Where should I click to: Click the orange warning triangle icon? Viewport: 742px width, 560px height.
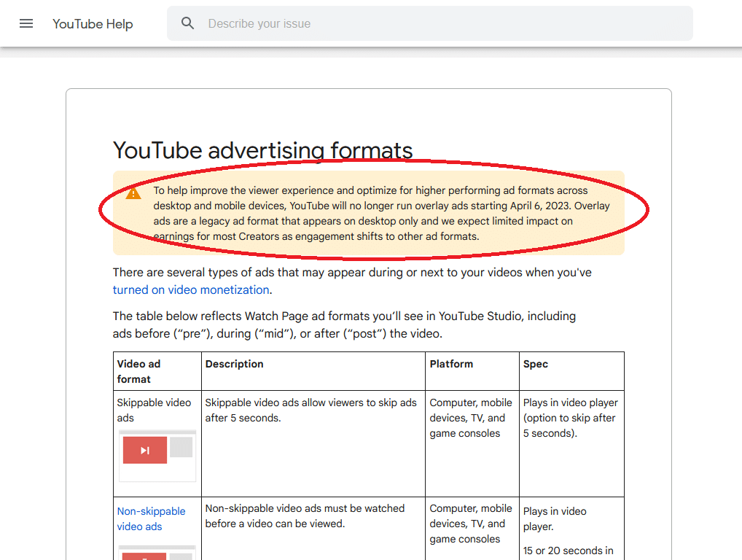(x=133, y=193)
